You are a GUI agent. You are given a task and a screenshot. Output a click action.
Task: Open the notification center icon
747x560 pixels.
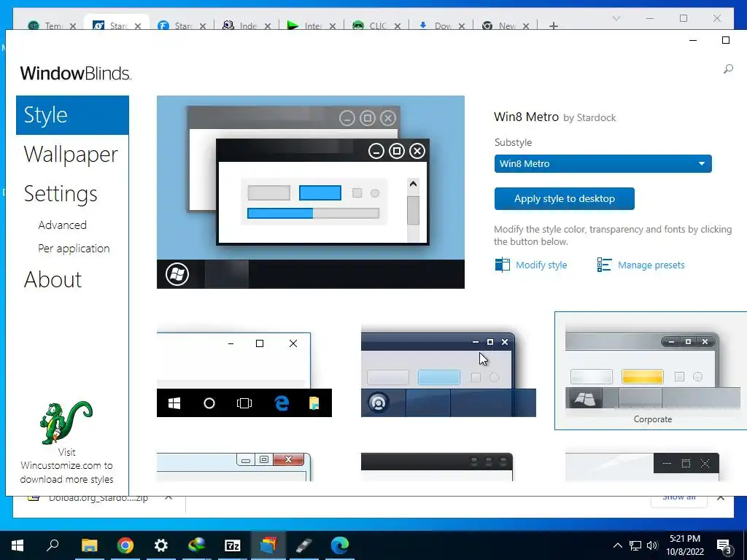coord(724,546)
